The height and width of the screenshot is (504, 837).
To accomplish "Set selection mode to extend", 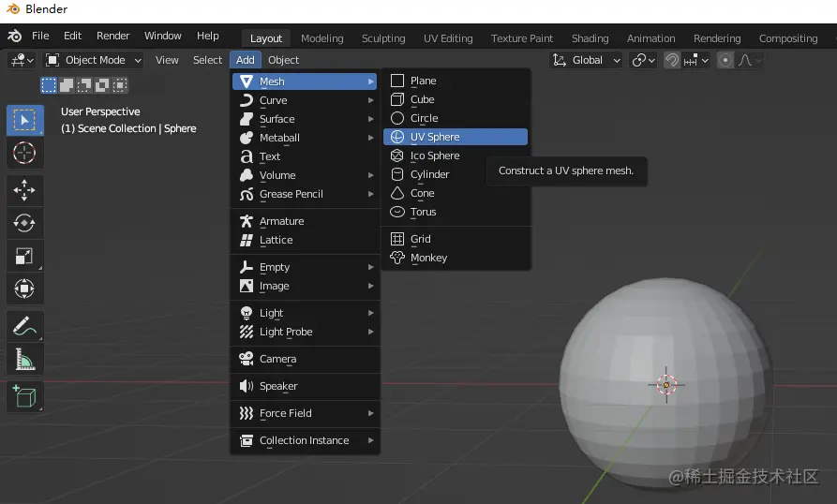I will 67,85.
